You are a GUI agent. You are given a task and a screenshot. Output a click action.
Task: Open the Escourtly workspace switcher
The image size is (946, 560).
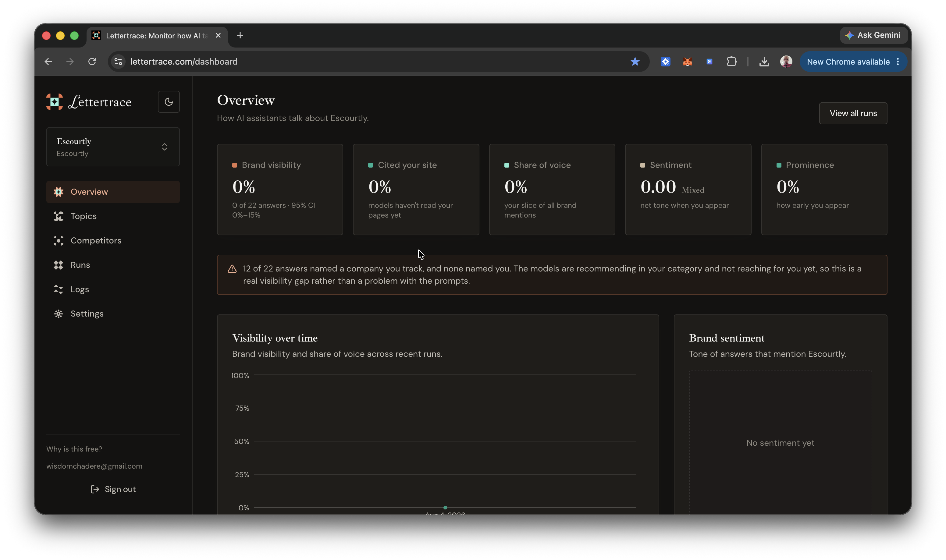coord(113,147)
